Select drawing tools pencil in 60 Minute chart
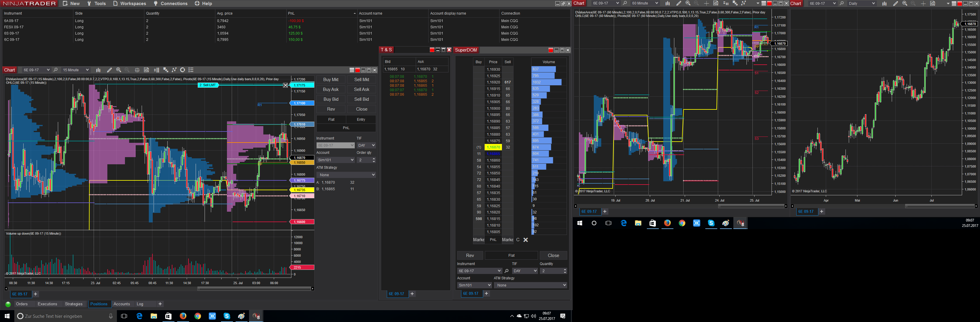This screenshot has width=980, height=322. tap(679, 3)
